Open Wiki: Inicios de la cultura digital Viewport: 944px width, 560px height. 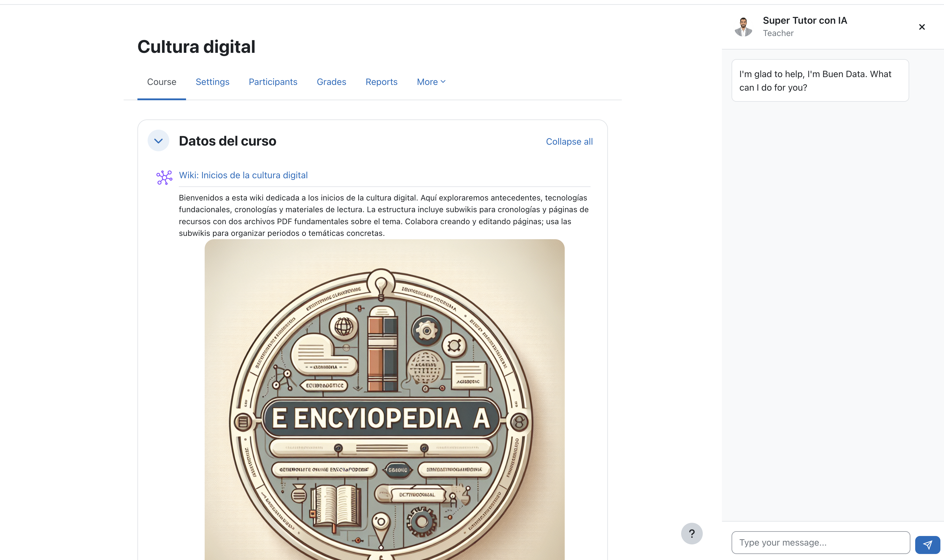[243, 175]
